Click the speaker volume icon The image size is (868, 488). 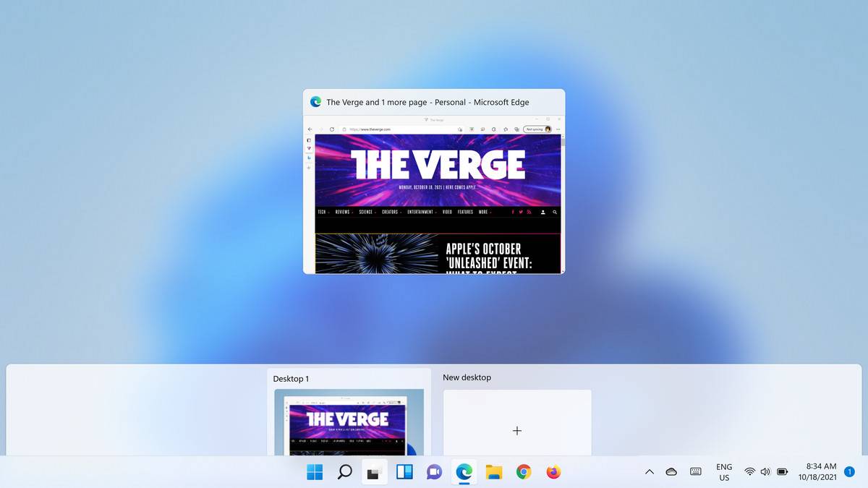pos(765,472)
